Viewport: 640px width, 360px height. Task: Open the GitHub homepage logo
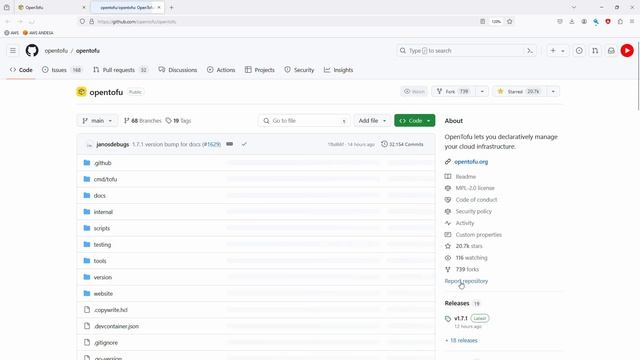coord(32,51)
